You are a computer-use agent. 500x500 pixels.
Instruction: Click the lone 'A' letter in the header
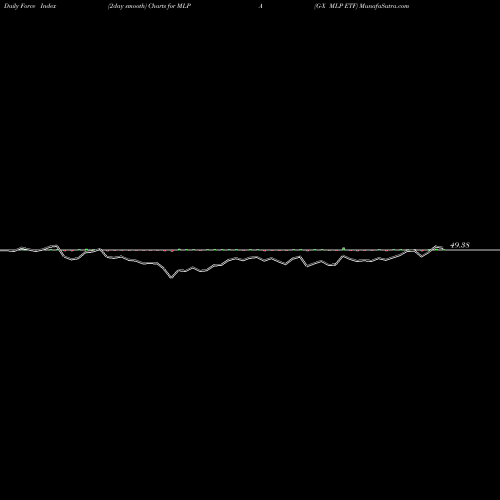click(x=261, y=6)
